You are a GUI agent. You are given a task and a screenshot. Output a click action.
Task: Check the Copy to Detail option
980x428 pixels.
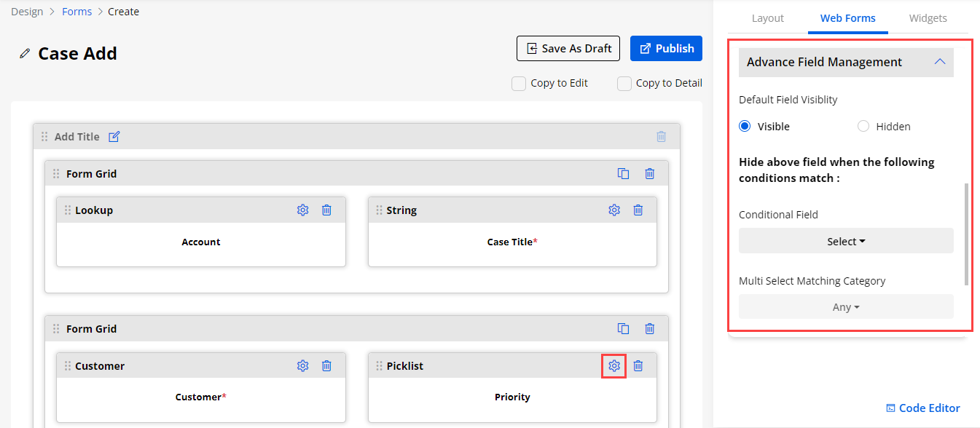624,84
